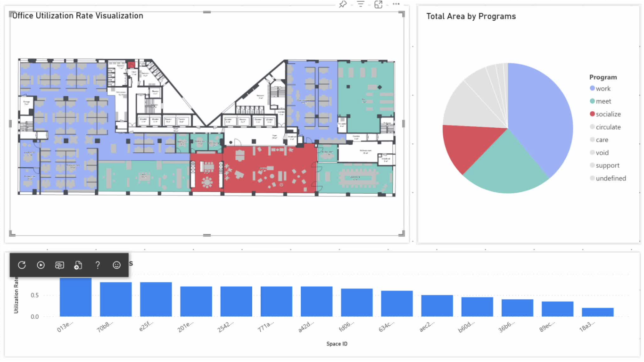The image size is (644, 362).
Task: Click the Office Utilization Rate Visualization title
Action: [78, 16]
